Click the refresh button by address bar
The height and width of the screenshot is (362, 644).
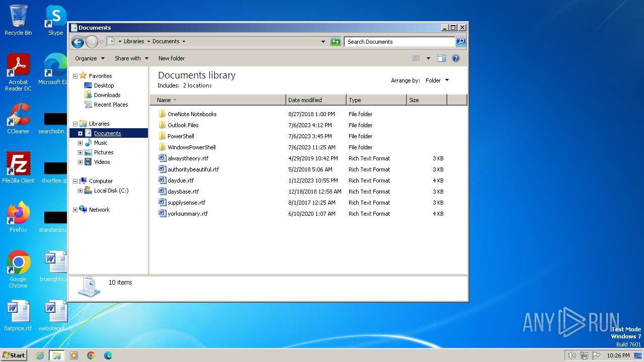click(336, 42)
